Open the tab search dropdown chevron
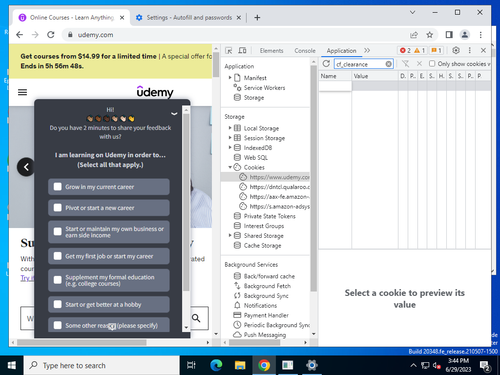The image size is (500, 375). [412, 12]
